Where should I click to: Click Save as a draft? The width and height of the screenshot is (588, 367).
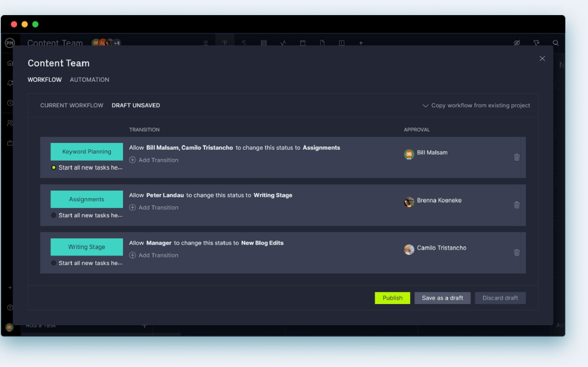pos(442,298)
